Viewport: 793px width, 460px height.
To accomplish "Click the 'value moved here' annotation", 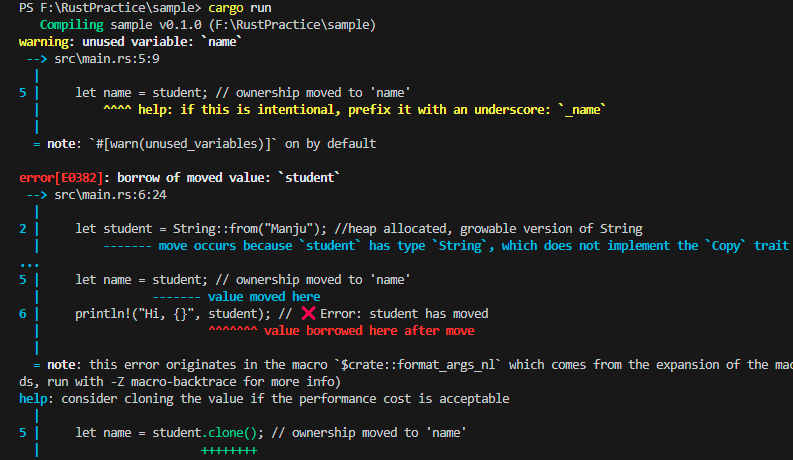I will (264, 297).
